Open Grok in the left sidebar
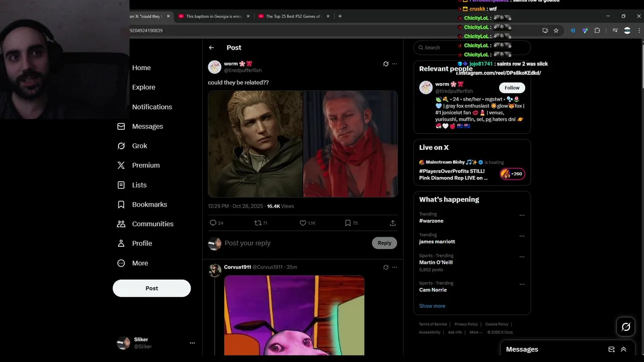The height and width of the screenshot is (362, 644). (132, 146)
